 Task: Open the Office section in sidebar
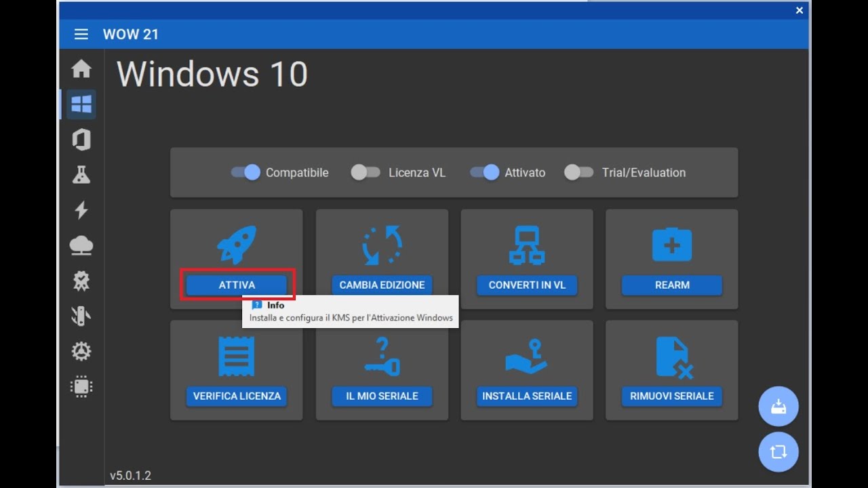click(x=81, y=140)
